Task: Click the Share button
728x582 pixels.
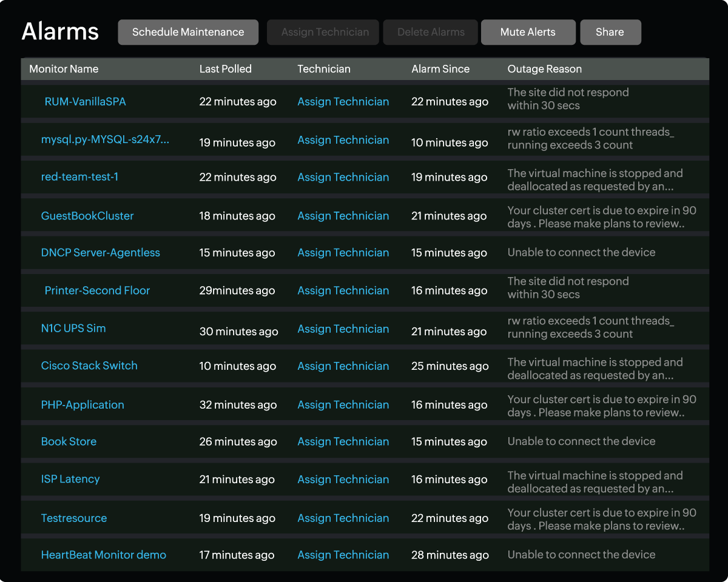Action: [610, 33]
